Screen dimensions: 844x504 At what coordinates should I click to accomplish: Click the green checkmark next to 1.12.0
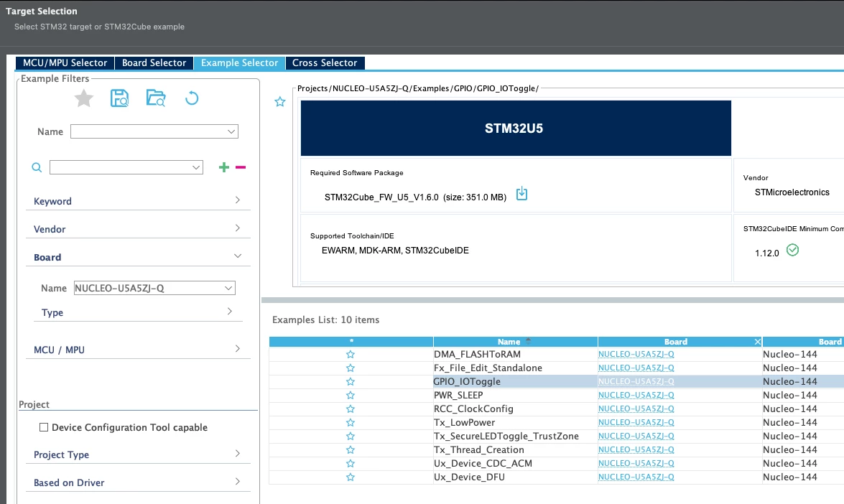coord(792,250)
